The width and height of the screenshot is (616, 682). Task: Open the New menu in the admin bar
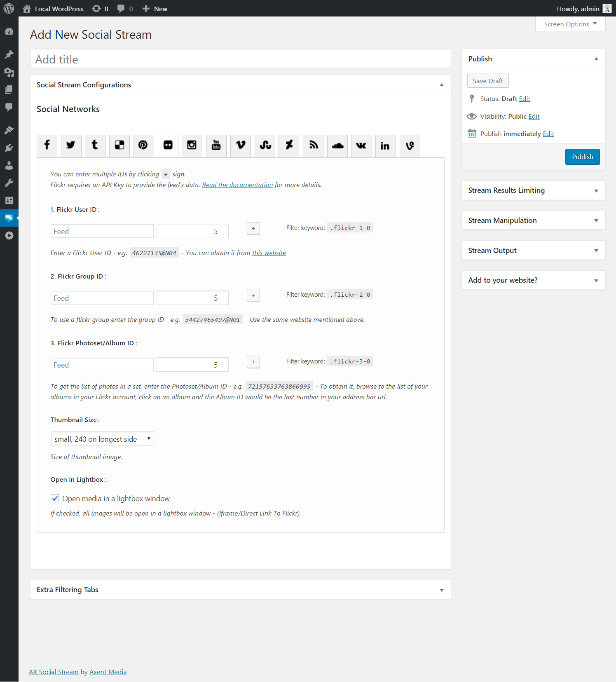click(155, 8)
